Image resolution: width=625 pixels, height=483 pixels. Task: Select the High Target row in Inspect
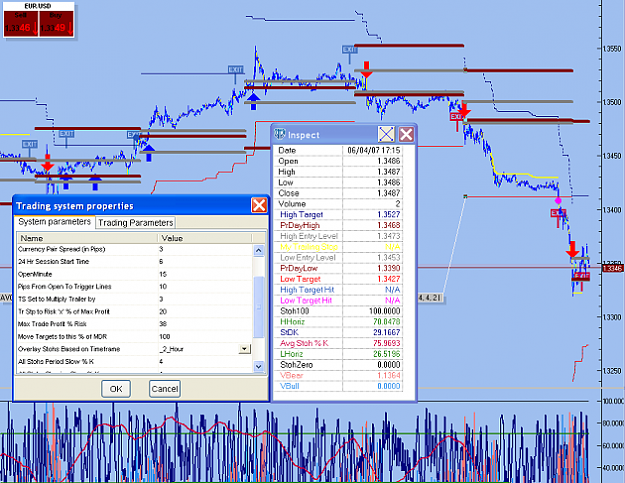[339, 214]
